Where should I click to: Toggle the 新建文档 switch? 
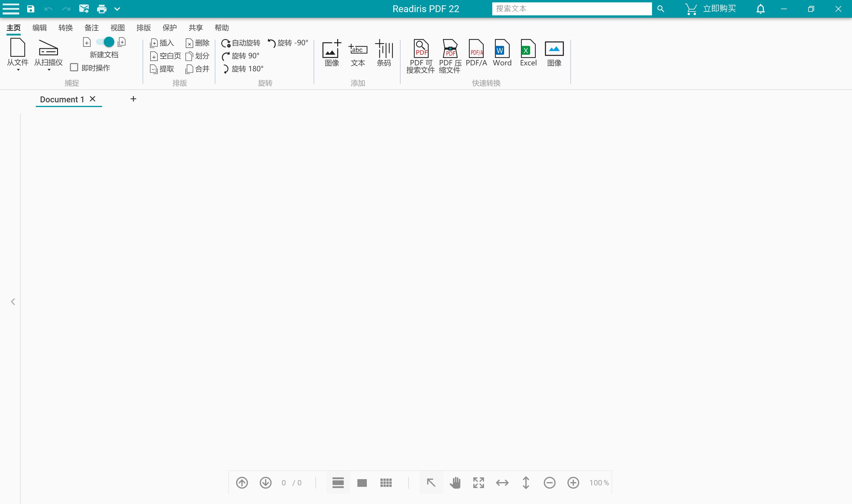click(104, 42)
